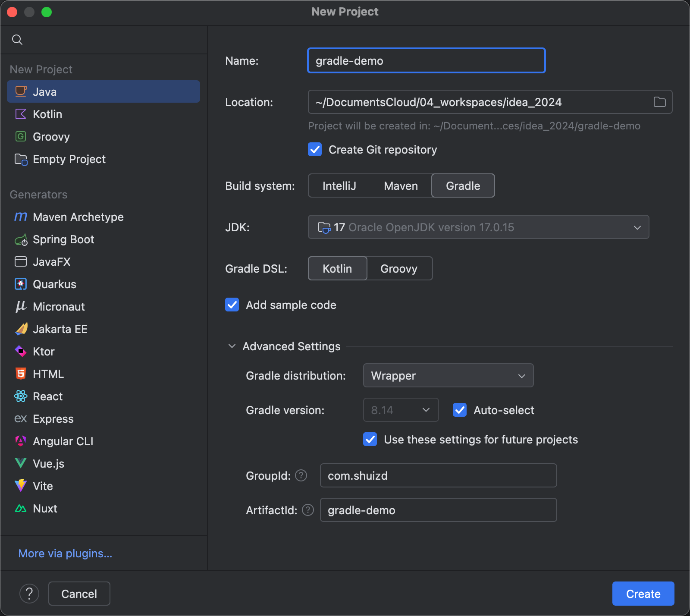The height and width of the screenshot is (616, 690).
Task: Click the Jakarta EE sail icon
Action: (21, 329)
